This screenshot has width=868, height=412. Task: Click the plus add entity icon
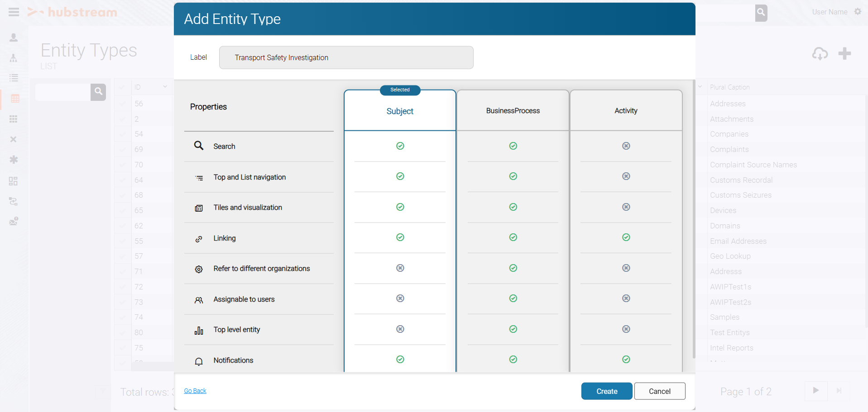[844, 54]
